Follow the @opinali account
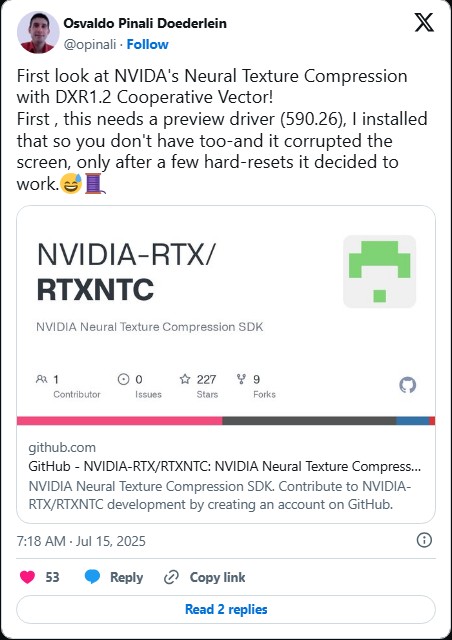 [x=147, y=44]
